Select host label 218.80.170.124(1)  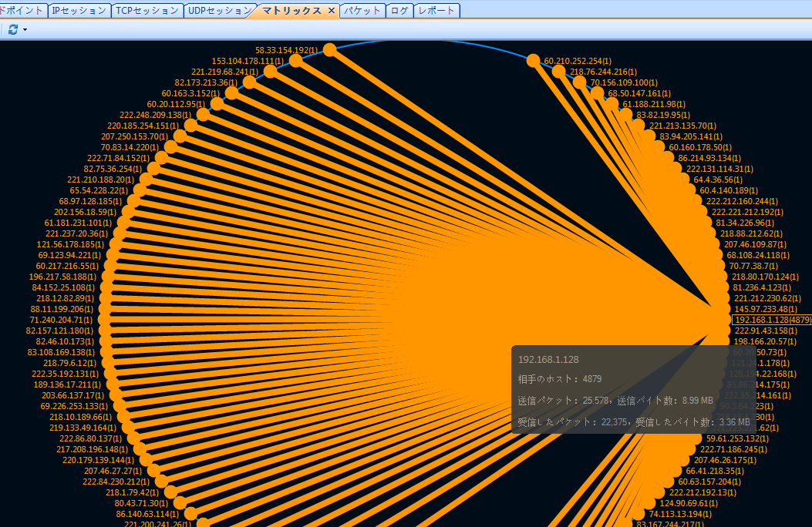[765, 277]
